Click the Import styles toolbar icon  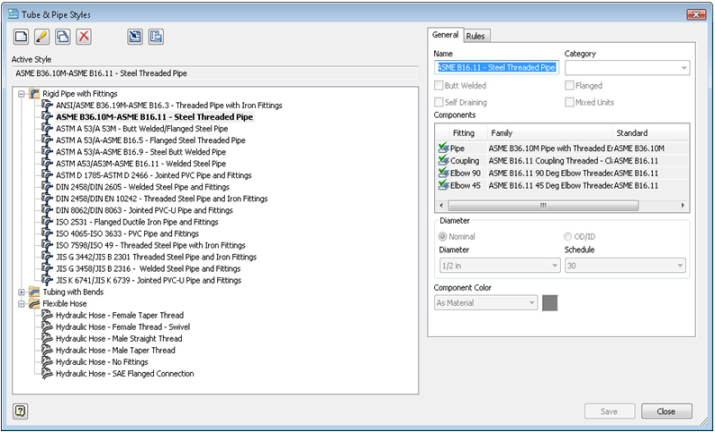135,36
